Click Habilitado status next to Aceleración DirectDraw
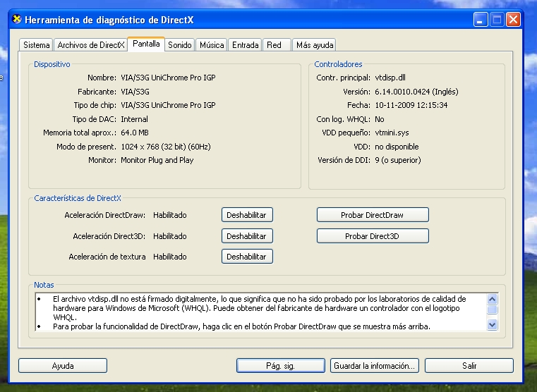 (170, 215)
